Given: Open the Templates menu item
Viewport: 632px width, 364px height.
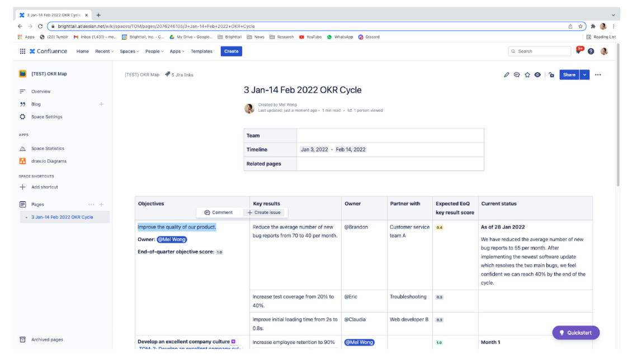Looking at the screenshot, I should click(201, 51).
